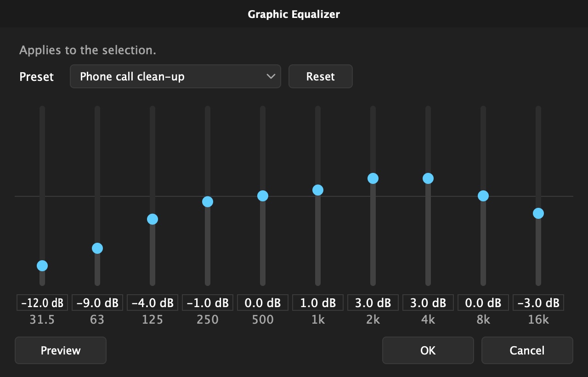Cancel the Graphic Equalizer dialog
This screenshot has height=377, width=588.
click(527, 350)
